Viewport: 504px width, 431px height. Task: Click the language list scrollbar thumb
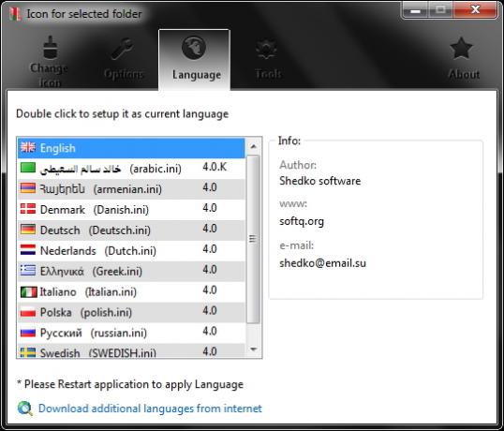click(253, 239)
